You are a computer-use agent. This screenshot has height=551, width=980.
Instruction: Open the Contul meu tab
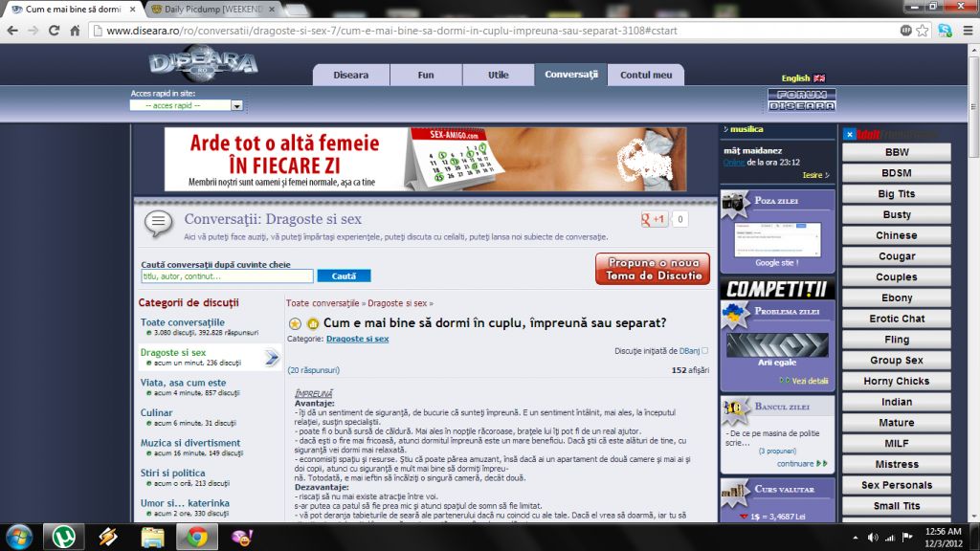tap(646, 75)
